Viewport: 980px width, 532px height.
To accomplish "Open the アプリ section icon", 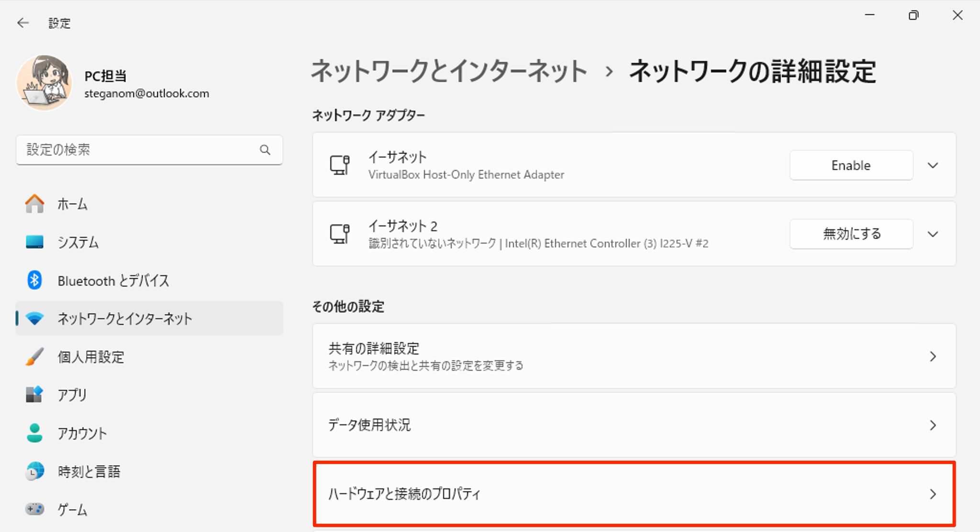I will pyautogui.click(x=35, y=395).
